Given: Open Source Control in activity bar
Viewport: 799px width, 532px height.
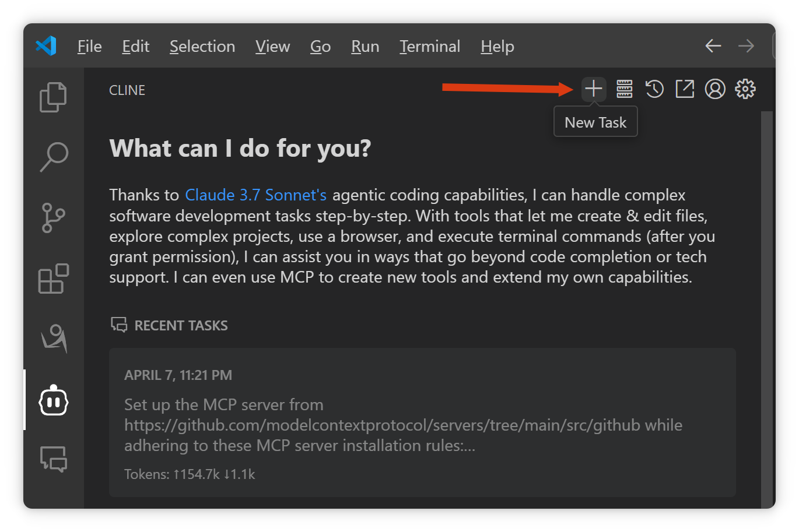Looking at the screenshot, I should (x=54, y=218).
